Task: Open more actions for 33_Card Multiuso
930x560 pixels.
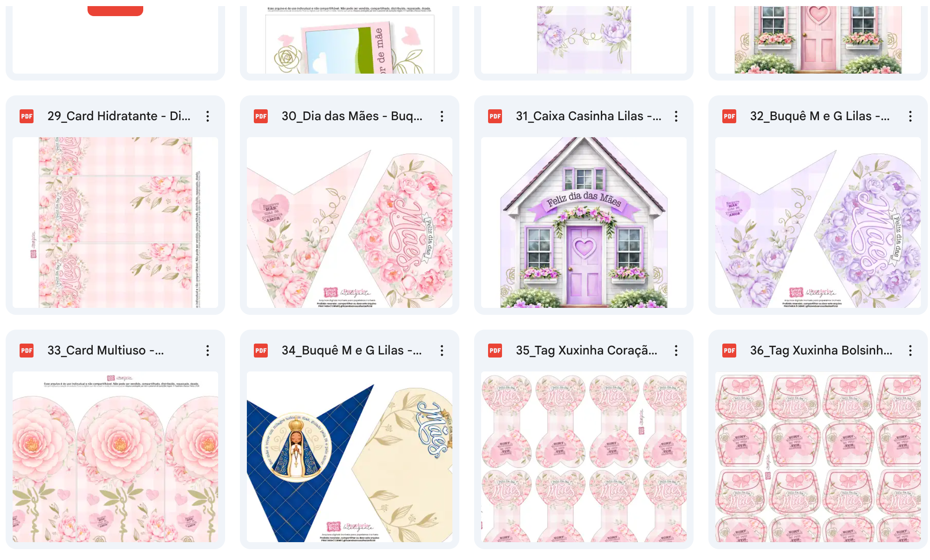Action: (208, 351)
